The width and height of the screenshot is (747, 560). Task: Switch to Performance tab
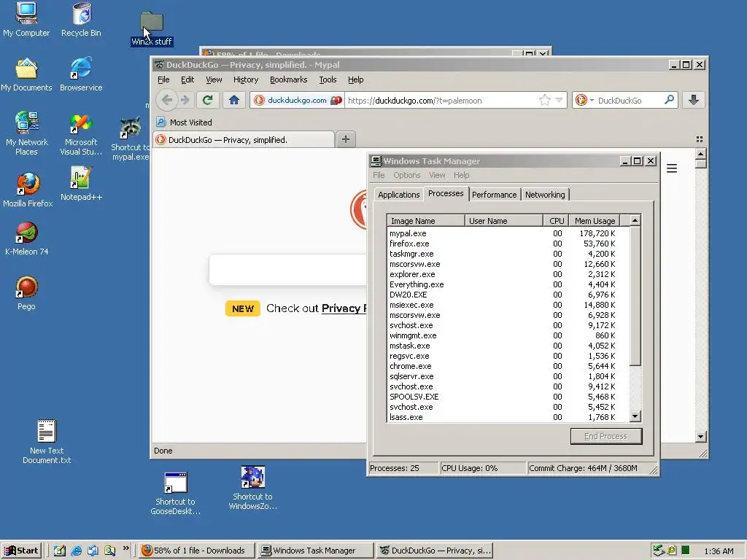[494, 194]
